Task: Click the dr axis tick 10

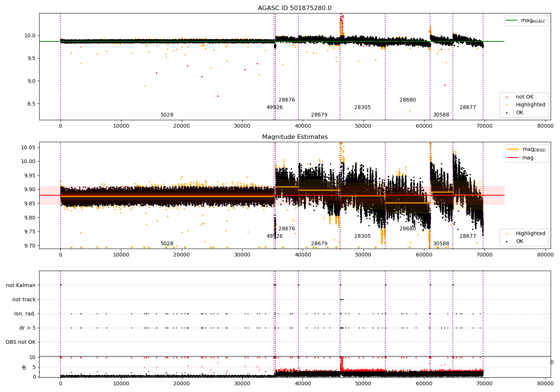Action: pos(32,358)
